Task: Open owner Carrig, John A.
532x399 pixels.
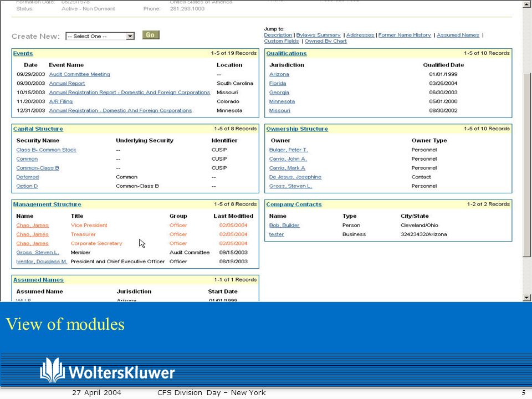Action: click(x=288, y=159)
